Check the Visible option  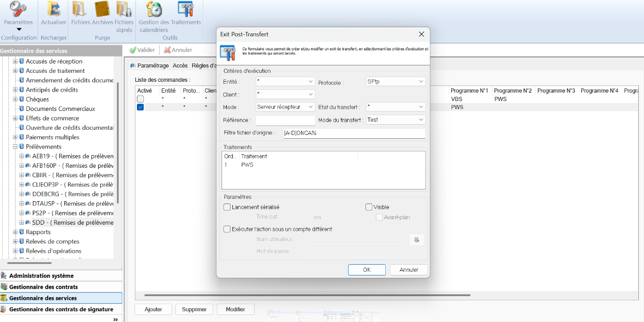click(x=369, y=207)
